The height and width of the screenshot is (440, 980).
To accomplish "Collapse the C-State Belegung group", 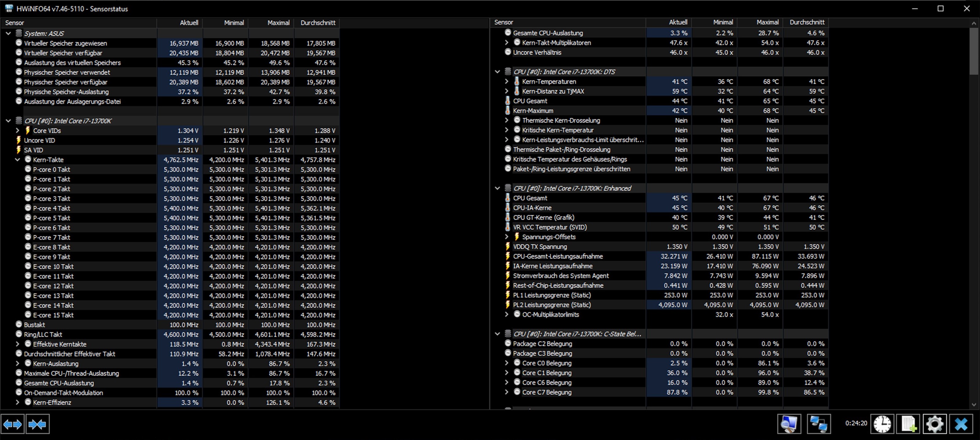I will (x=497, y=334).
